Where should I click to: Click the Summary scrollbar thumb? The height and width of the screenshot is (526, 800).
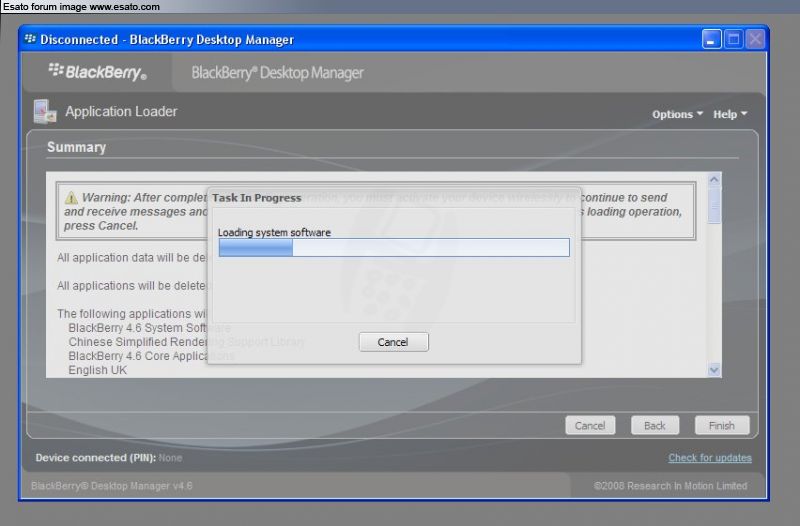point(714,205)
